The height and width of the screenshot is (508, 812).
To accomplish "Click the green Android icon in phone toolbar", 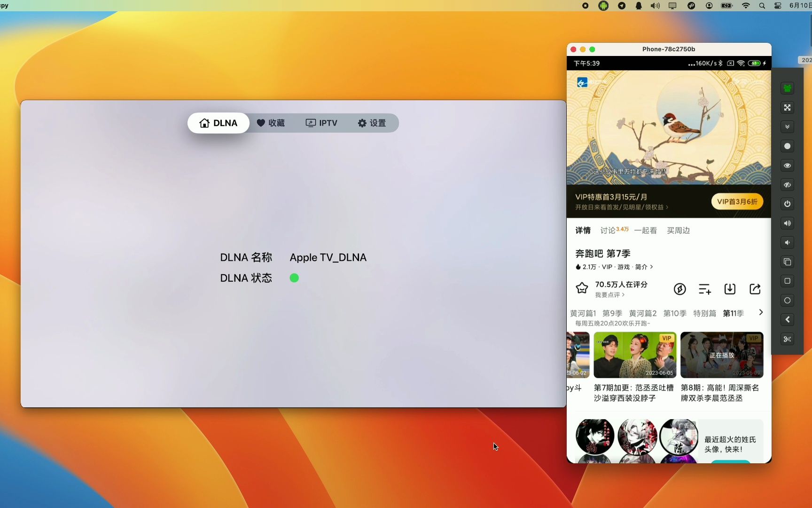I will point(787,88).
